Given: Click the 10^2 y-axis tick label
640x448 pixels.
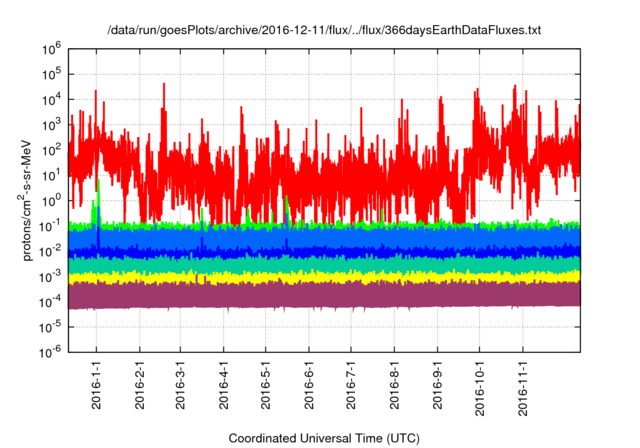Looking at the screenshot, I should (51, 151).
